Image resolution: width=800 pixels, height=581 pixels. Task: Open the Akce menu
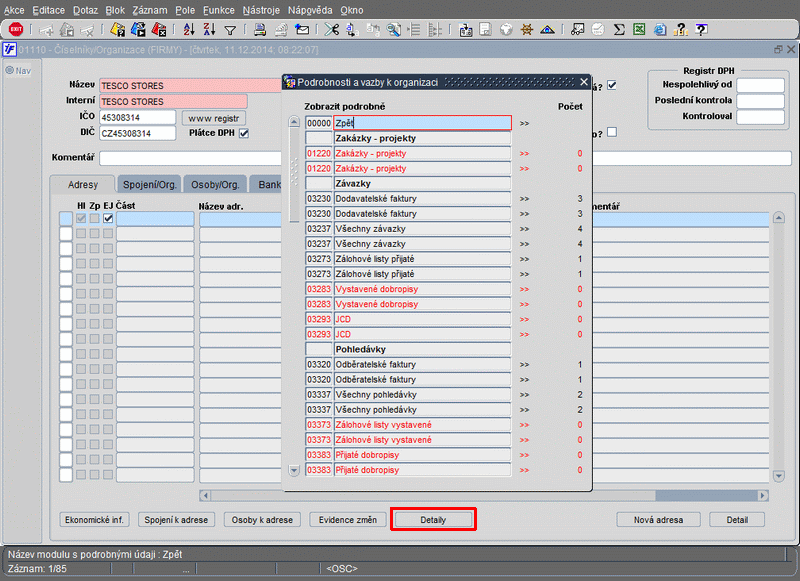(14, 10)
